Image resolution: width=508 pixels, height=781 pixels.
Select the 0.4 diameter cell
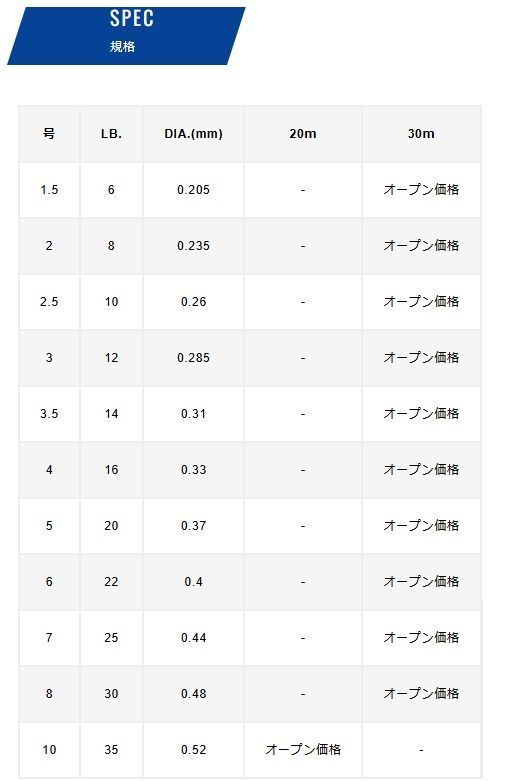coord(194,582)
